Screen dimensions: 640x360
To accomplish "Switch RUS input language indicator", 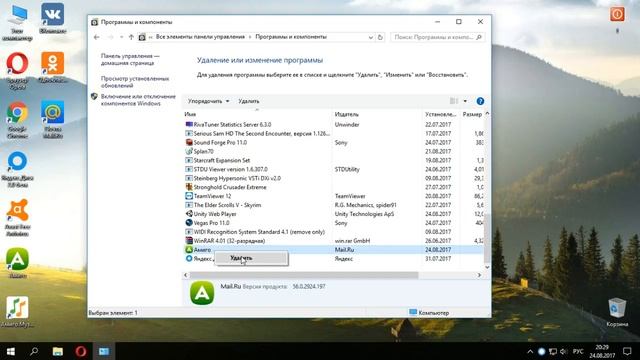I will (x=578, y=351).
